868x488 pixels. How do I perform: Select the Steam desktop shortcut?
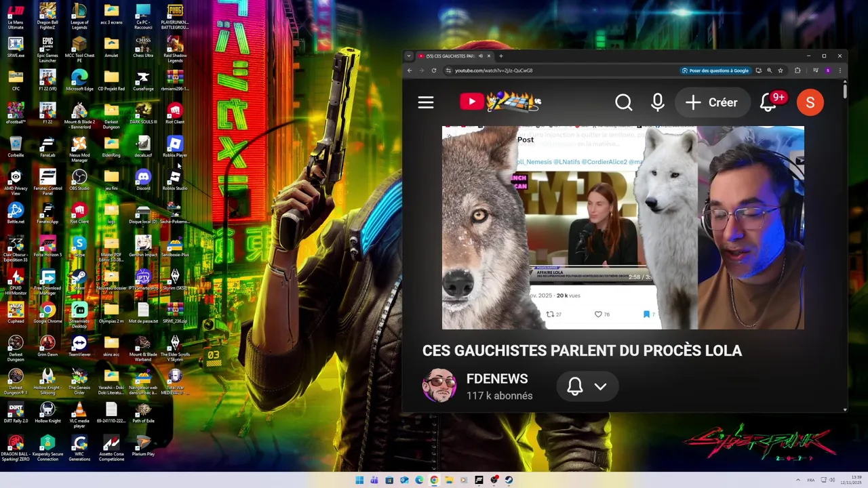(79, 280)
